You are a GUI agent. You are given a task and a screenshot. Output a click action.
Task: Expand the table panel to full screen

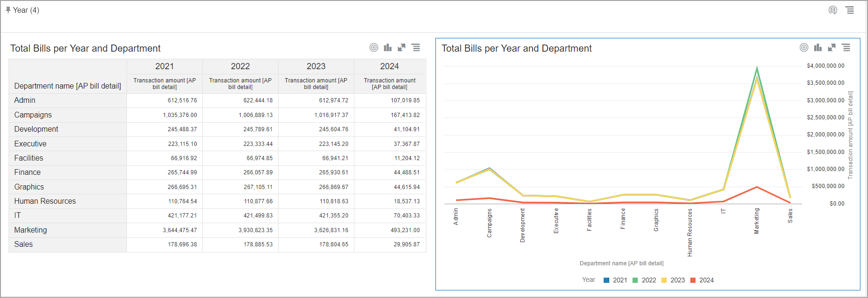point(401,47)
